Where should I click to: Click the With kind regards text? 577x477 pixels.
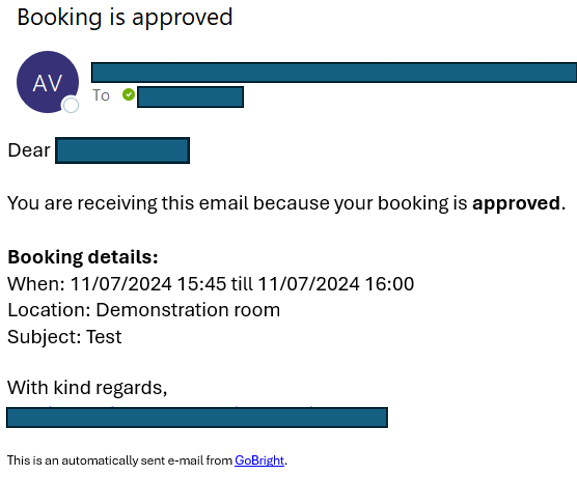point(87,388)
